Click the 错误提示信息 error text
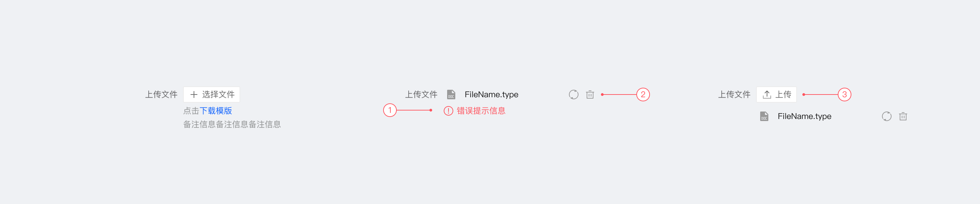Screen dimensions: 980x204 (x=481, y=111)
